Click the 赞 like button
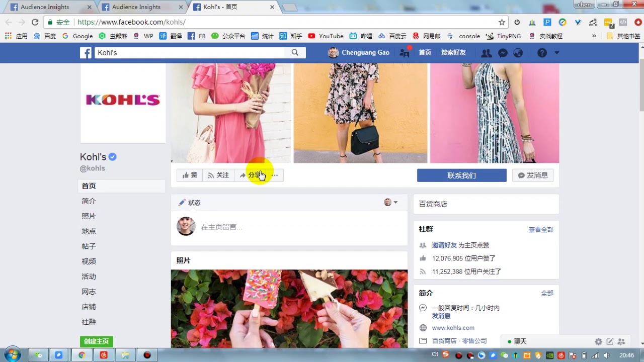 pos(190,175)
